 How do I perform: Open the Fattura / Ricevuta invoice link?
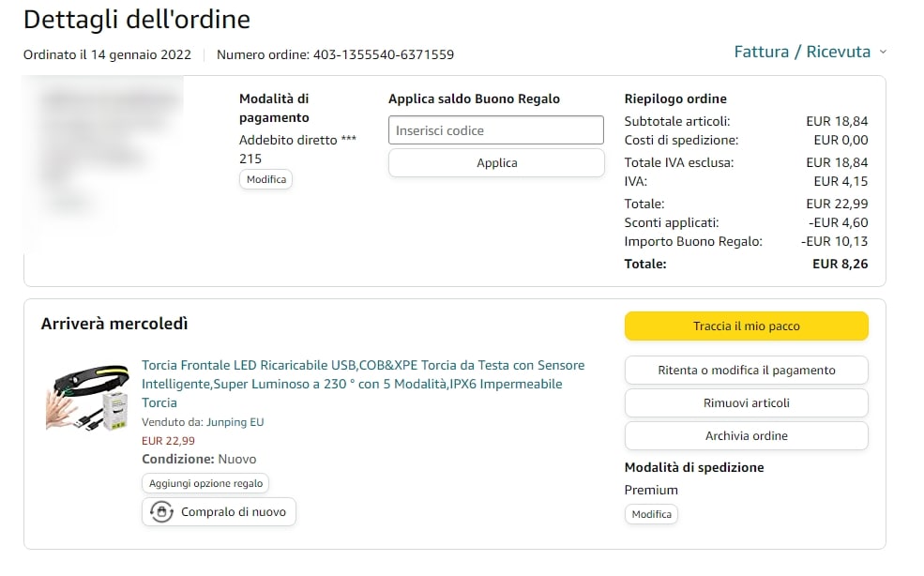802,52
